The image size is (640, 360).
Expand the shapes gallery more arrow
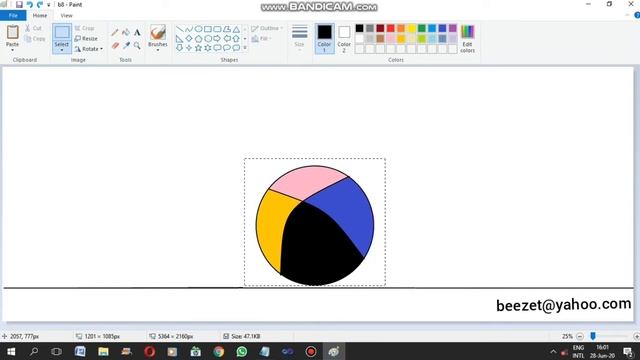(x=245, y=48)
